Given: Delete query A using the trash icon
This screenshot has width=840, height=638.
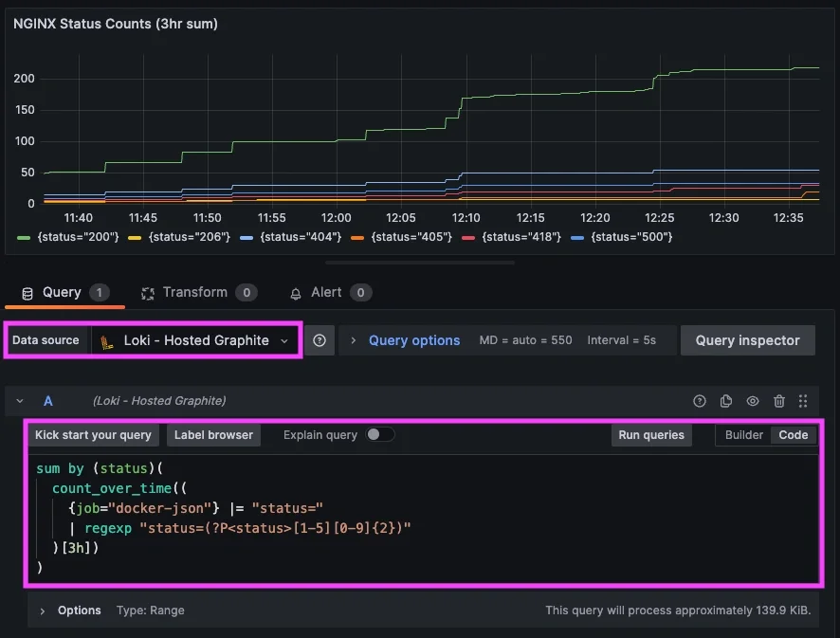Looking at the screenshot, I should (x=779, y=401).
